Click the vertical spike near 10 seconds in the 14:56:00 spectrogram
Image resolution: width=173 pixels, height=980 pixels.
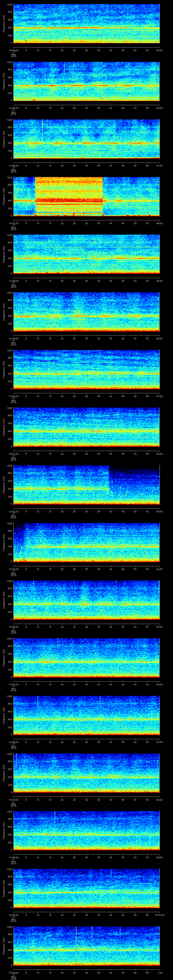tap(38, 702)
